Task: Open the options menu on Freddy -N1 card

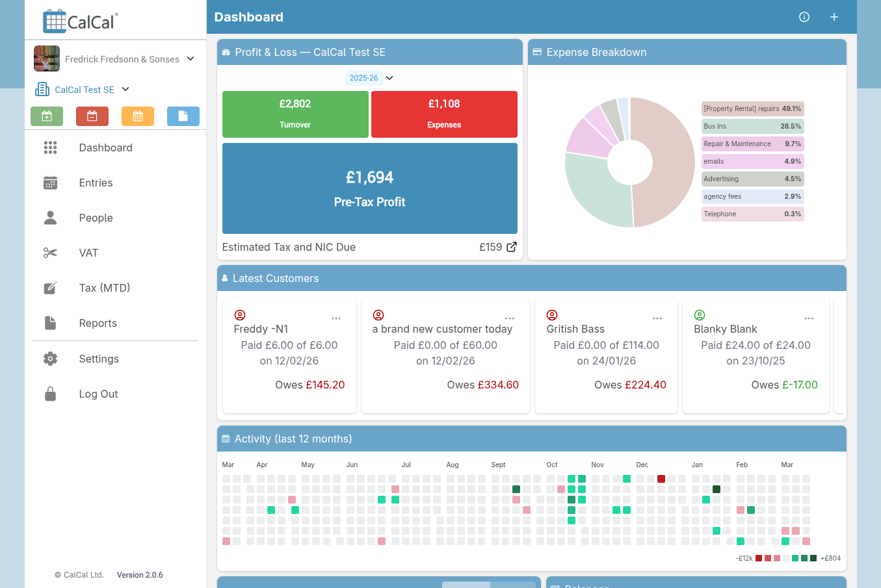Action: [x=336, y=318]
